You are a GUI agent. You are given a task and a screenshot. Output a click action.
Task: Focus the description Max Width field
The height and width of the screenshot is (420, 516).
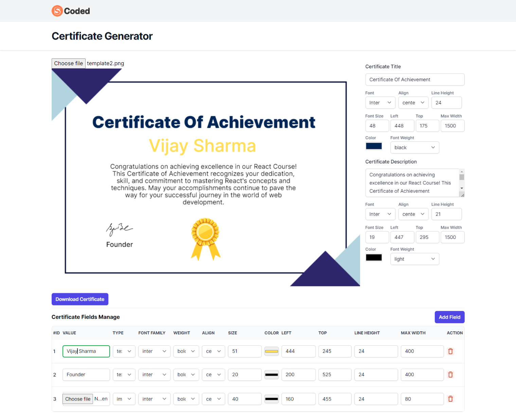(452, 237)
